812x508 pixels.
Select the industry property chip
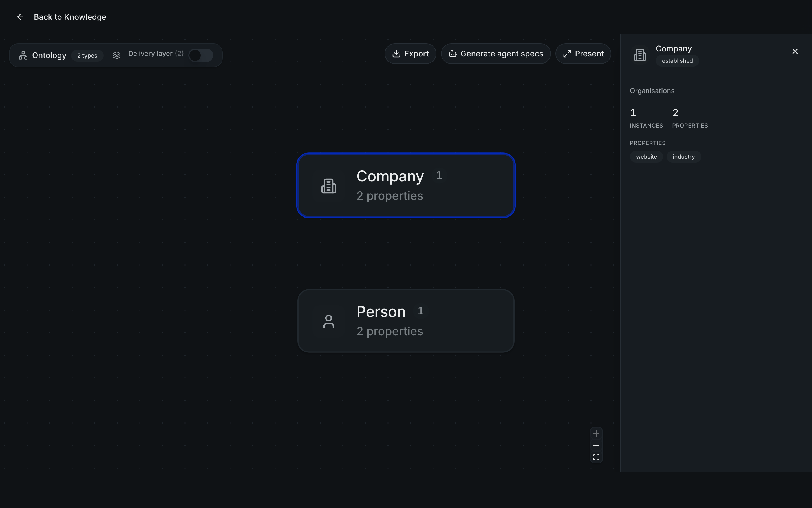pos(683,157)
